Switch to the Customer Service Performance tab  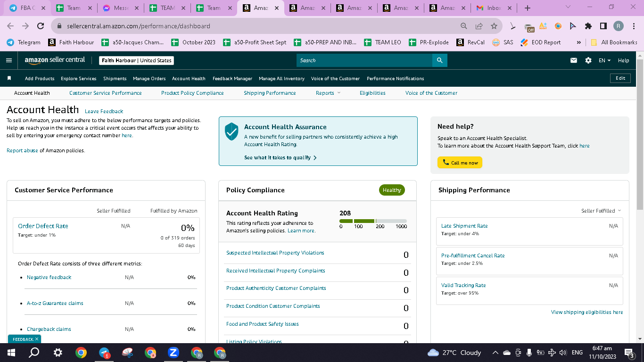[x=106, y=93]
